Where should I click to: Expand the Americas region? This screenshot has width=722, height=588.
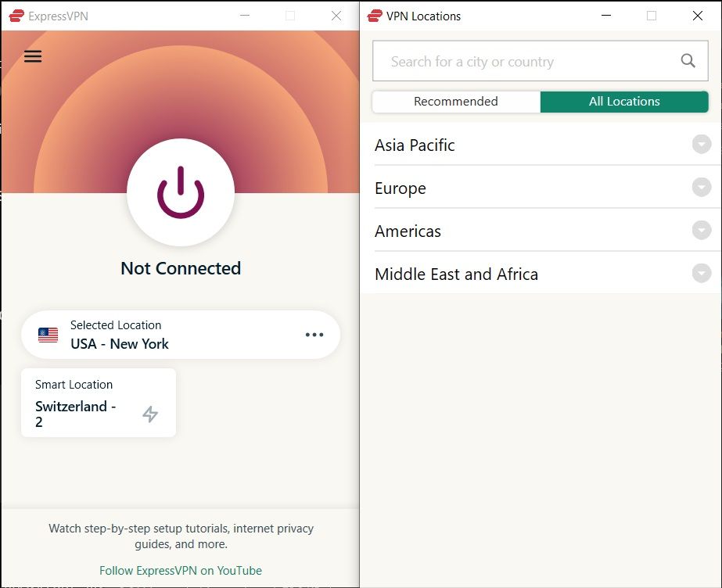701,231
